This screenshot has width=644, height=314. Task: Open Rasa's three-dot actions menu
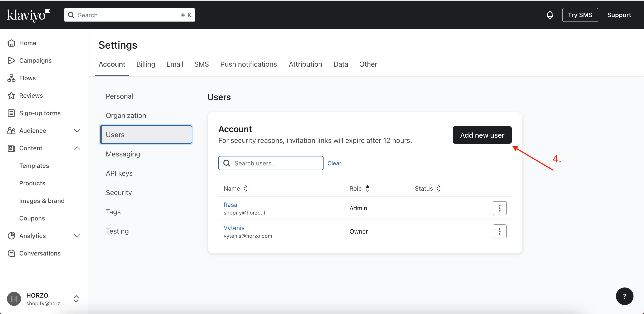pos(499,208)
